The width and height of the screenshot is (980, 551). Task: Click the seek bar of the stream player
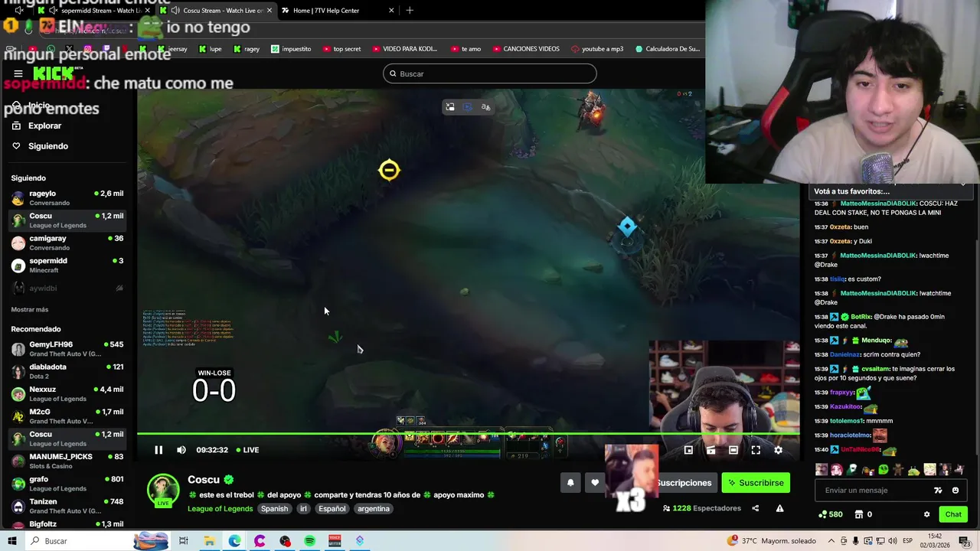click(469, 434)
